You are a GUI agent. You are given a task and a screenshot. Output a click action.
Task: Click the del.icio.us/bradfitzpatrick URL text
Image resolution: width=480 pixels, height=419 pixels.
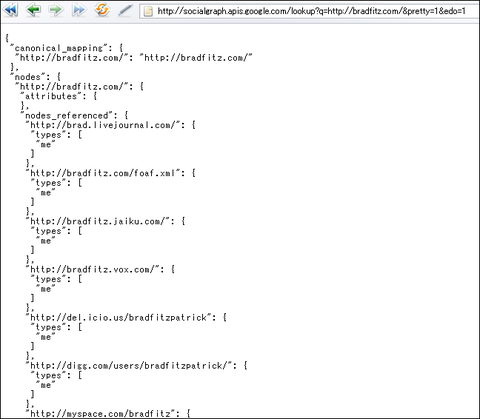click(x=118, y=317)
